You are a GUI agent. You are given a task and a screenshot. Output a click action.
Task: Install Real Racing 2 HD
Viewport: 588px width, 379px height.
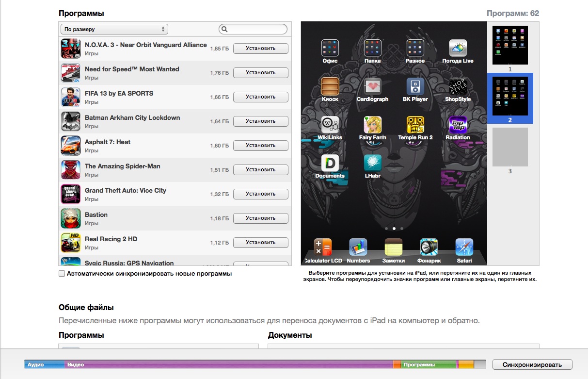pyautogui.click(x=261, y=243)
